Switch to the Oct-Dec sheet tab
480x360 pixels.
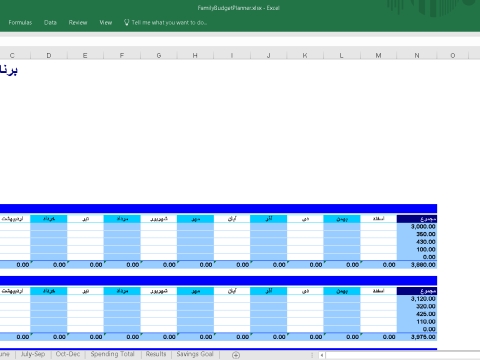[x=68, y=354]
